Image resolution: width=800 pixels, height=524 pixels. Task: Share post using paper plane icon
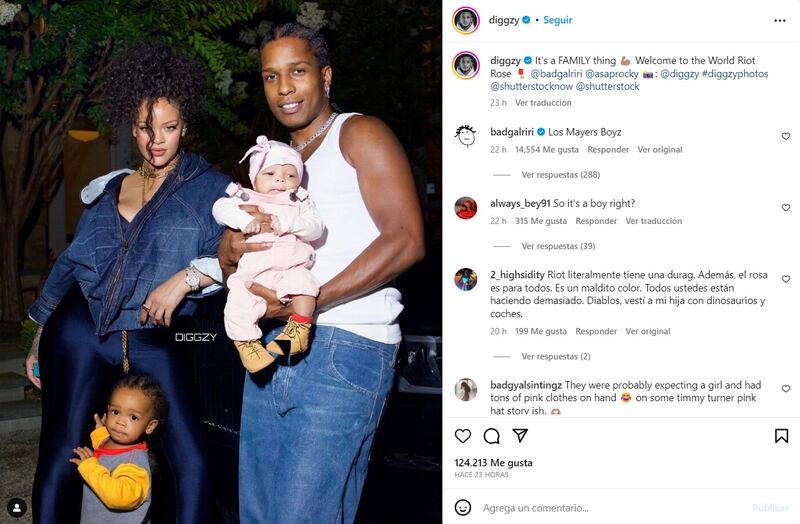520,435
